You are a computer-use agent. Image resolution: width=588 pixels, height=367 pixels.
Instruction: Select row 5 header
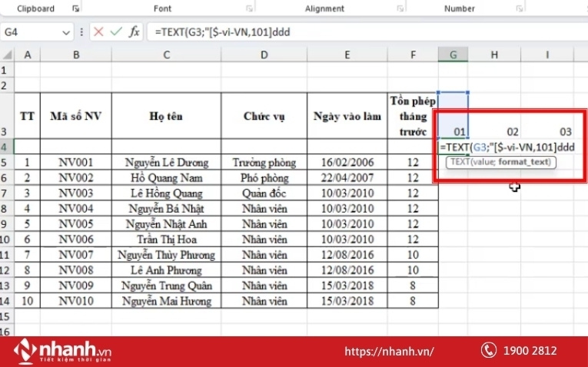pyautogui.click(x=5, y=163)
